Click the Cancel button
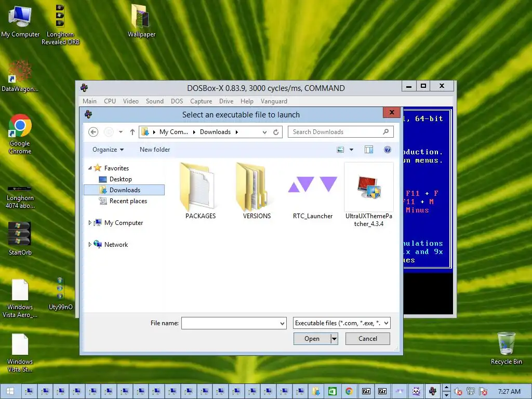 pyautogui.click(x=368, y=339)
